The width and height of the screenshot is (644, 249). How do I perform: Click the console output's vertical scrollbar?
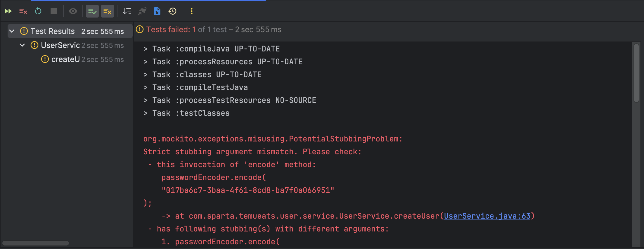(636, 73)
